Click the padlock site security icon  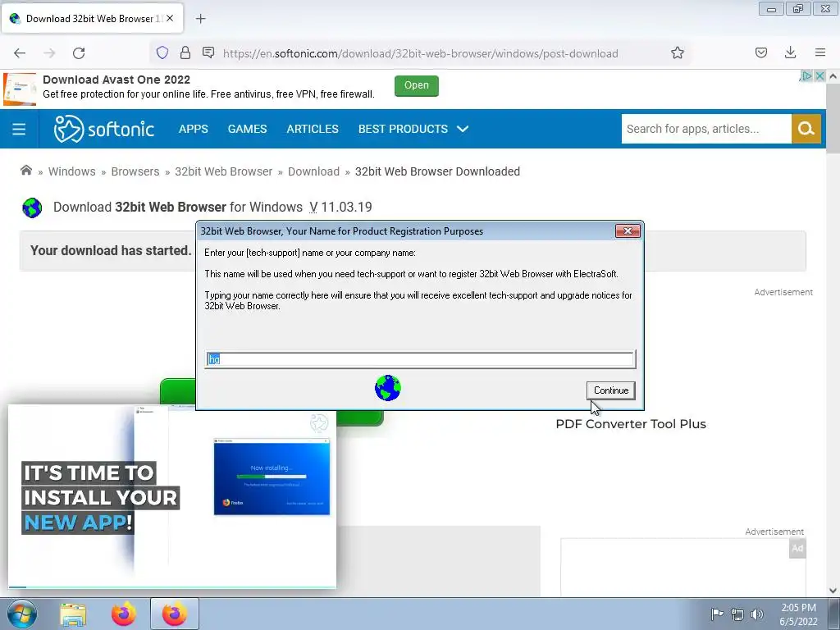pos(185,52)
